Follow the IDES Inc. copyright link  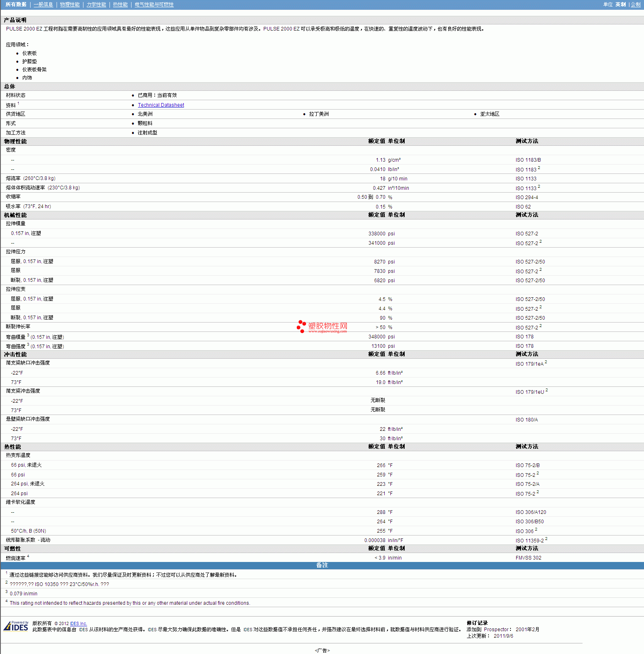click(x=78, y=623)
